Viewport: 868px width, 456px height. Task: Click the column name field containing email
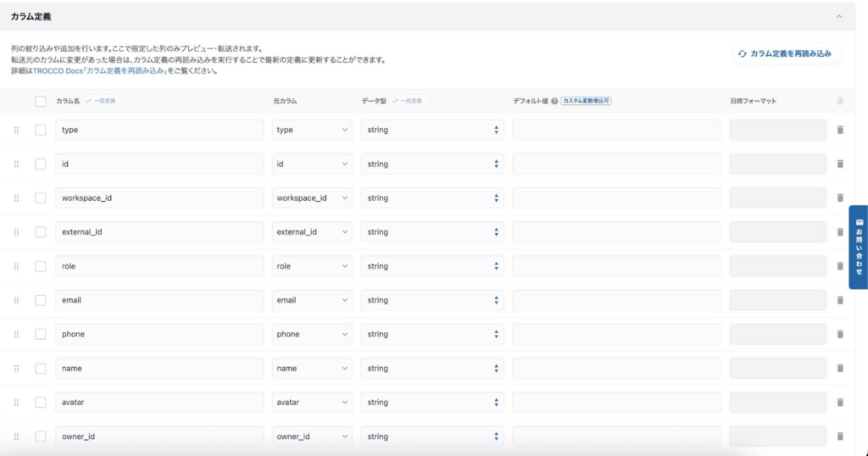[159, 300]
